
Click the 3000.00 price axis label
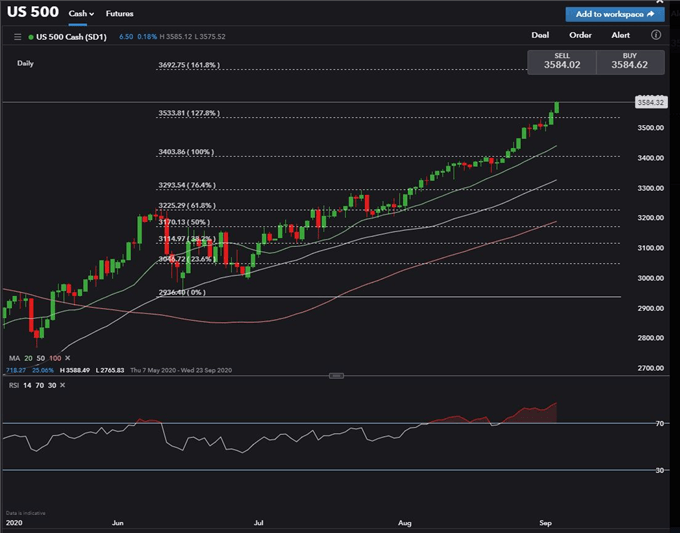click(651, 278)
